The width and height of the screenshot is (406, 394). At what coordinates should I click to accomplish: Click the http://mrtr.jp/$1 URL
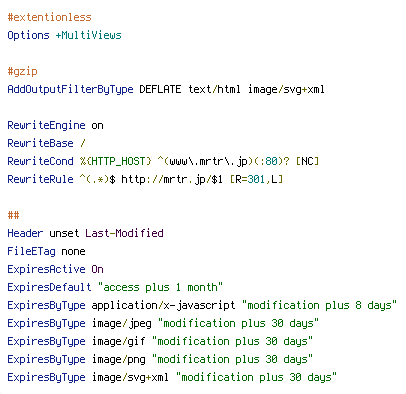tap(172, 179)
